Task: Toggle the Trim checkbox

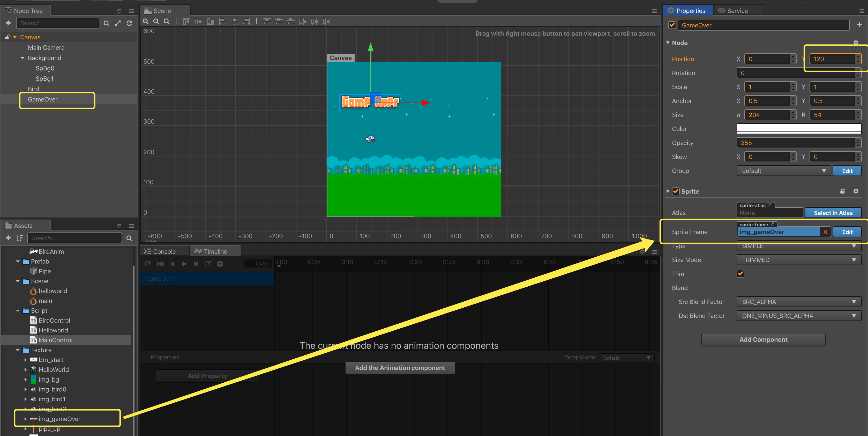Action: click(740, 273)
